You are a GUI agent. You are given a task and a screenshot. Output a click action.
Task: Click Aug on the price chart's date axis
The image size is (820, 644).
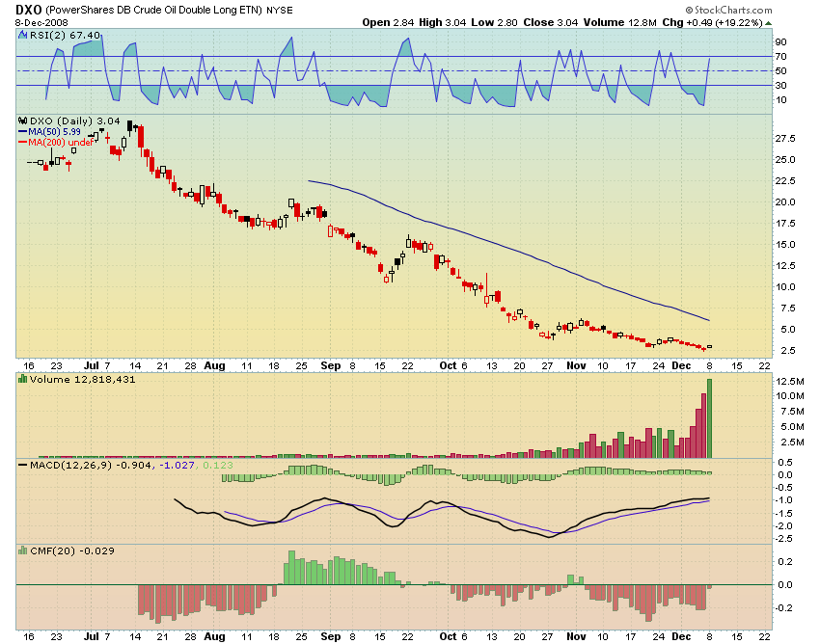click(x=214, y=366)
